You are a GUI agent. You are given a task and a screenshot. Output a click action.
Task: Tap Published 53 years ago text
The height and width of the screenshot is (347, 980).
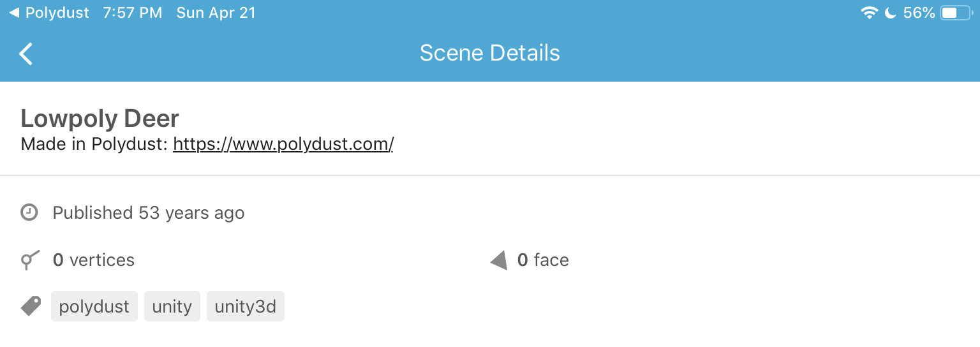[x=149, y=213]
